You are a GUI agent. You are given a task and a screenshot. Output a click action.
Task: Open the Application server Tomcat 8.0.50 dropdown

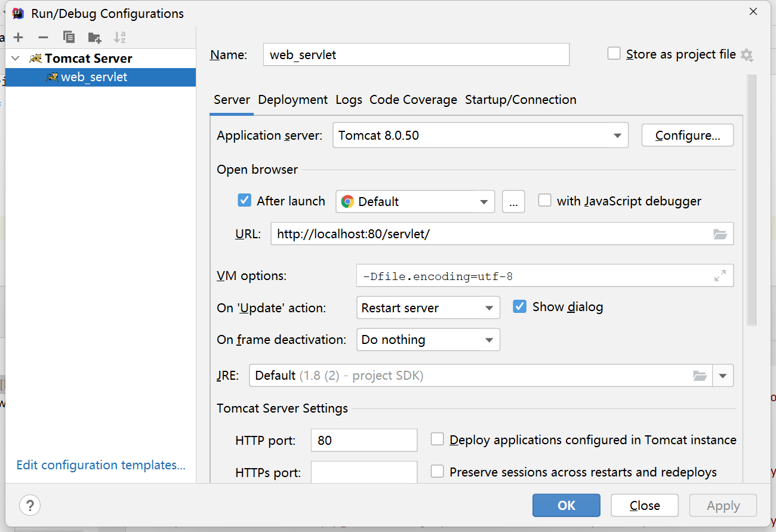pyautogui.click(x=481, y=136)
